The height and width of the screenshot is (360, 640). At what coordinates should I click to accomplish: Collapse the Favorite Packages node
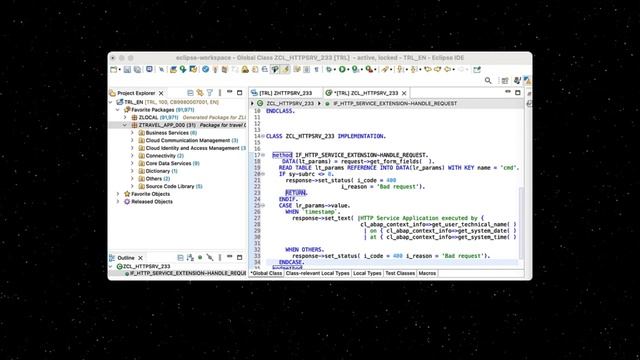[118, 110]
